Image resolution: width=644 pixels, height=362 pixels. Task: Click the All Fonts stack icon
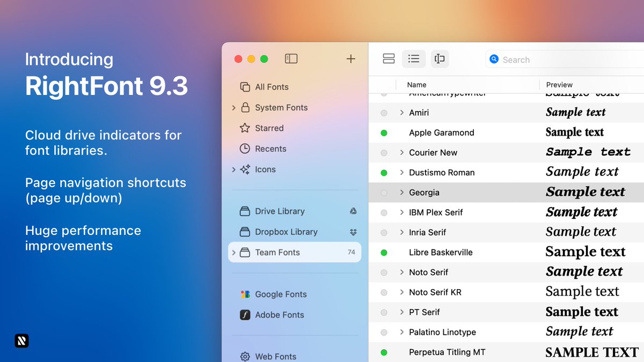click(x=245, y=87)
